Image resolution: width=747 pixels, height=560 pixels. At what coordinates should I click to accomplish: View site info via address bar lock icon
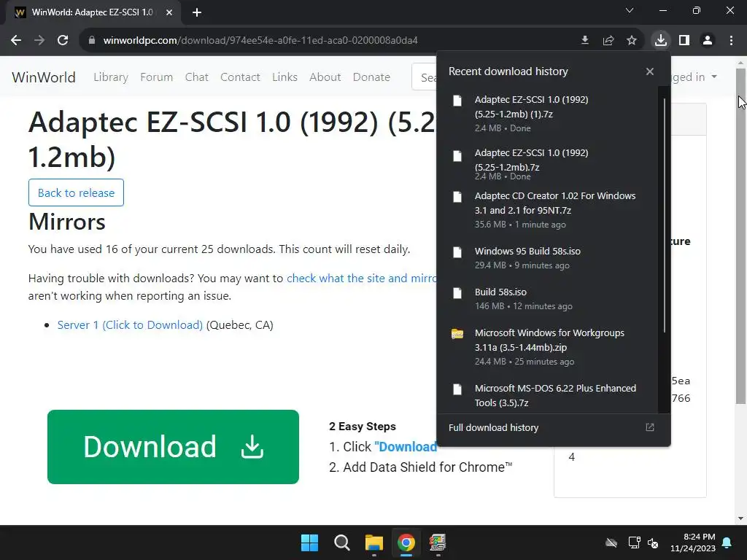[91, 41]
